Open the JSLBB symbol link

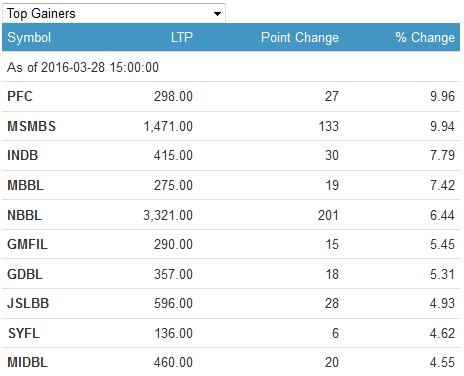(28, 303)
